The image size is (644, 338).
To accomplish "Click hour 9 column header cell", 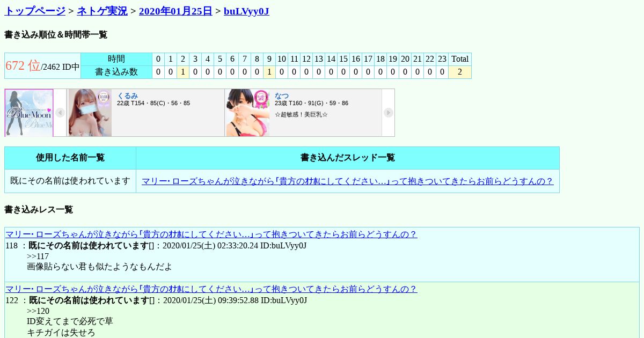I will point(269,59).
